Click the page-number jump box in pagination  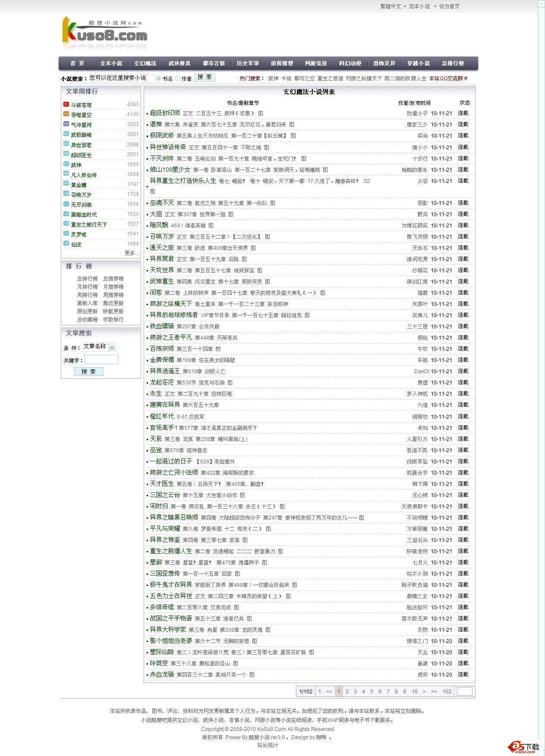[464, 691]
